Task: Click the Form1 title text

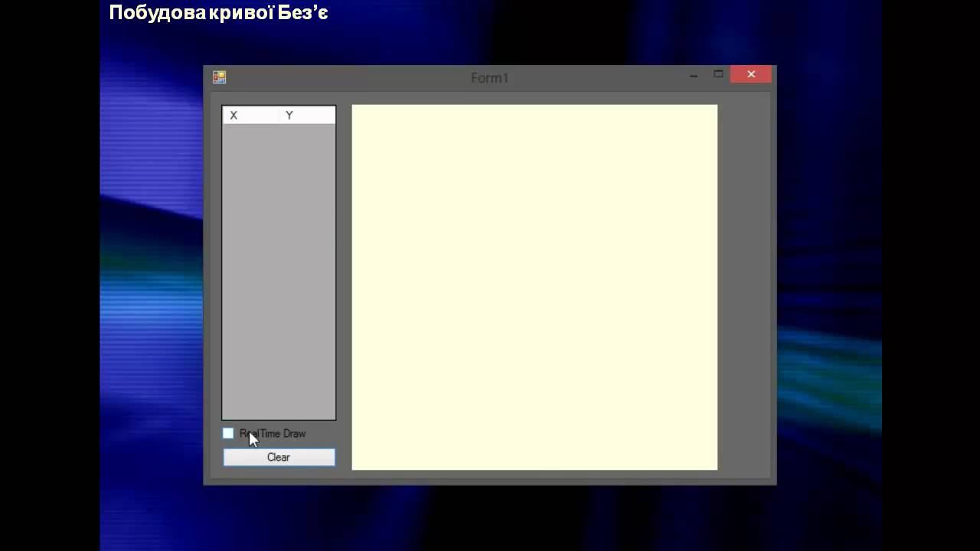Action: click(490, 78)
